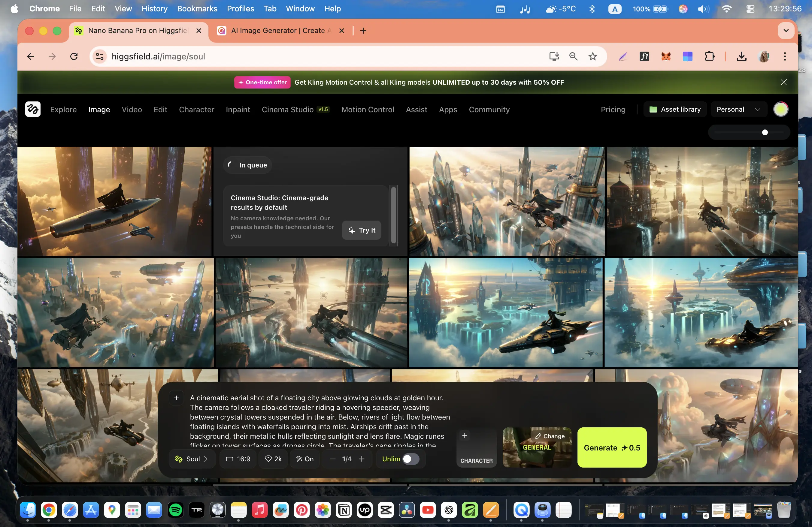Click the user avatar circle in the navbar
Screen dimensions: 812x527
click(x=780, y=109)
